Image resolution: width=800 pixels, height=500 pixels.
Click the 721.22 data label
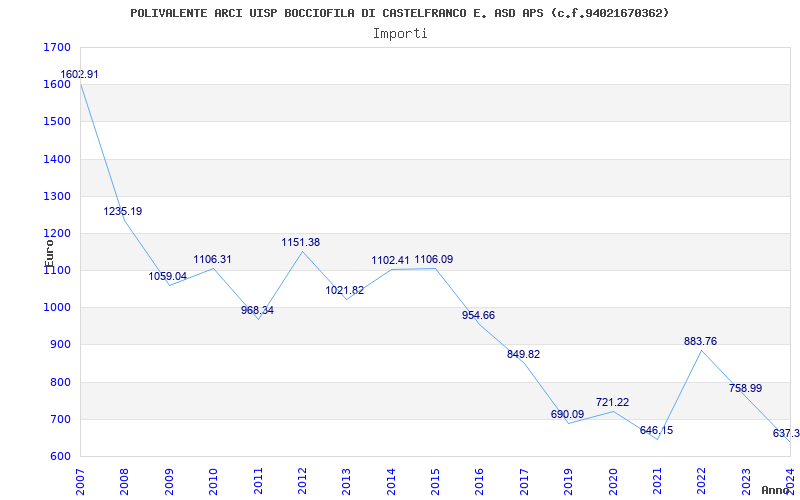pos(612,403)
